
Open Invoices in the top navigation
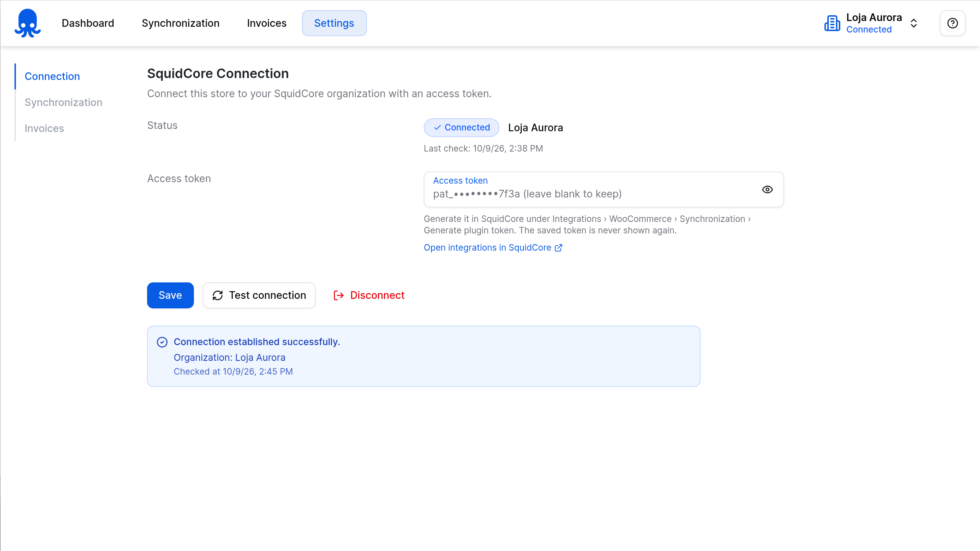(266, 23)
